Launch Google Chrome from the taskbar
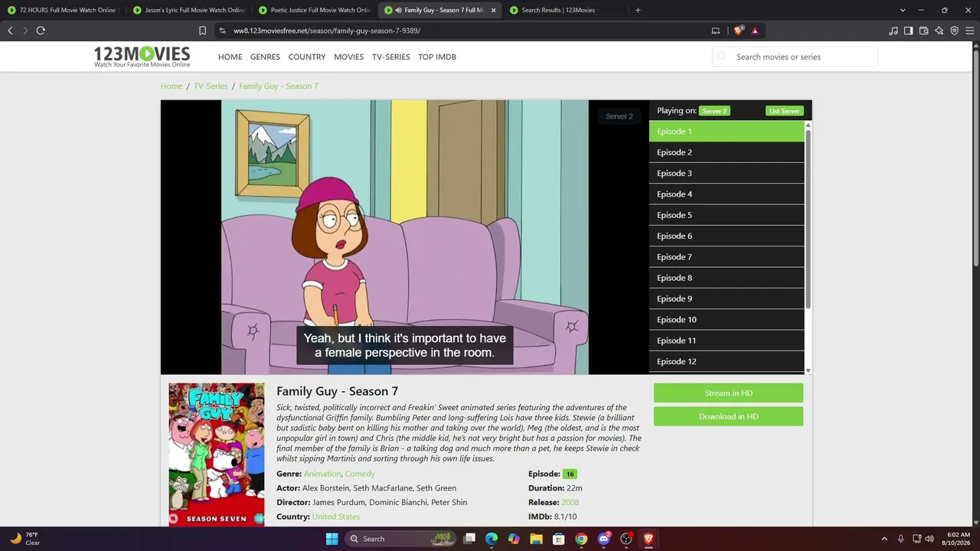This screenshot has height=551, width=980. 581,539
